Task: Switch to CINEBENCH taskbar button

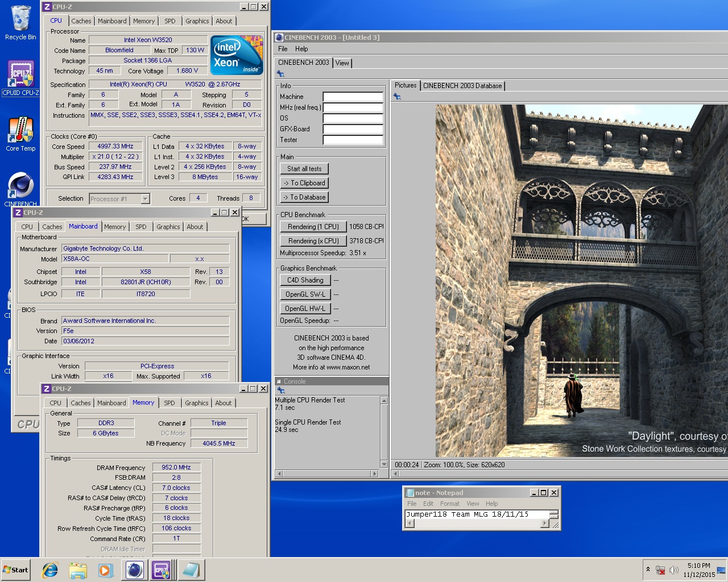Action: click(x=134, y=570)
